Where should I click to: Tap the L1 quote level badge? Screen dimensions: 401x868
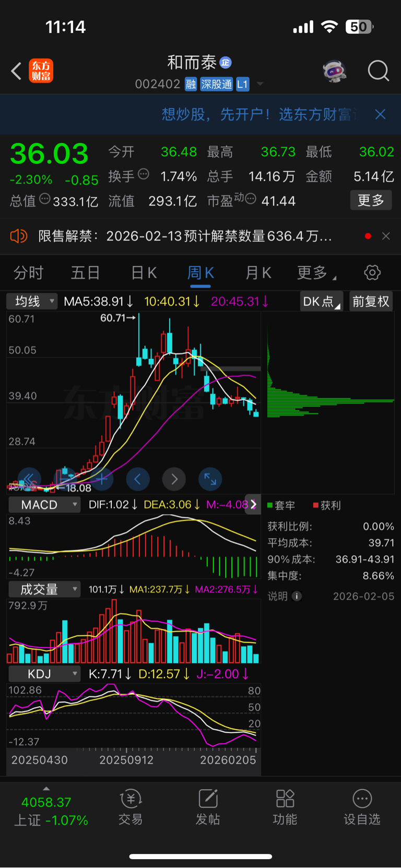(242, 84)
